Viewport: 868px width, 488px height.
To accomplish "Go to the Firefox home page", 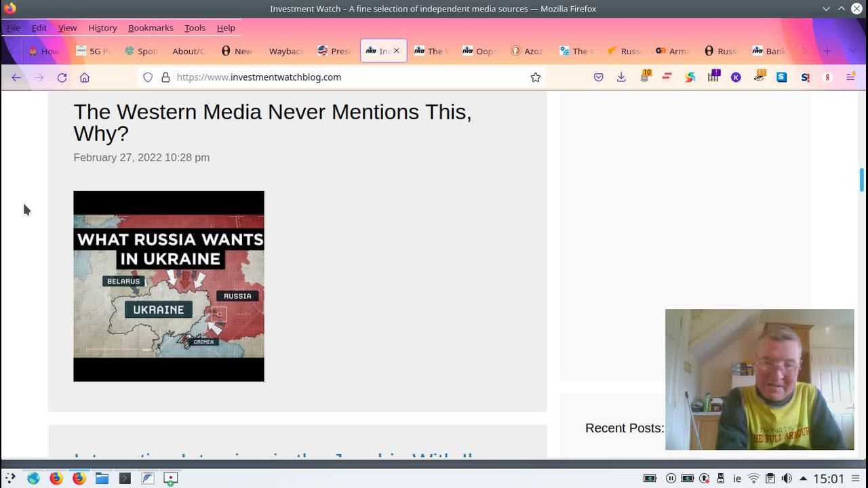I will [x=85, y=77].
